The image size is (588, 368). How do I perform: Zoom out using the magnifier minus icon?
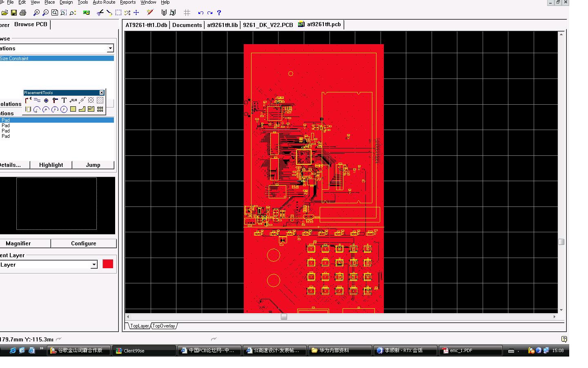[x=45, y=13]
